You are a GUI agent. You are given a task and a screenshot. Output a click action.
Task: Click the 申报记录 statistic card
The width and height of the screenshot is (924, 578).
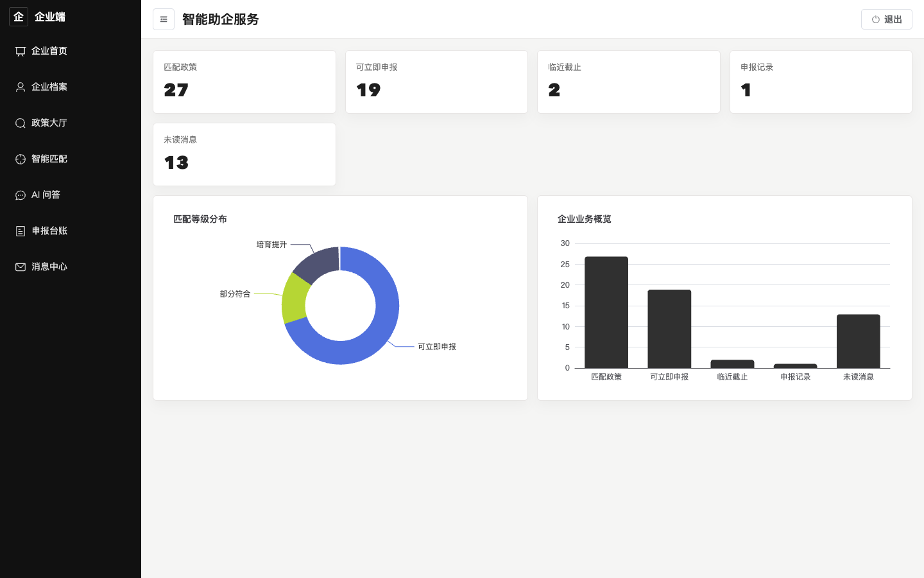point(821,82)
